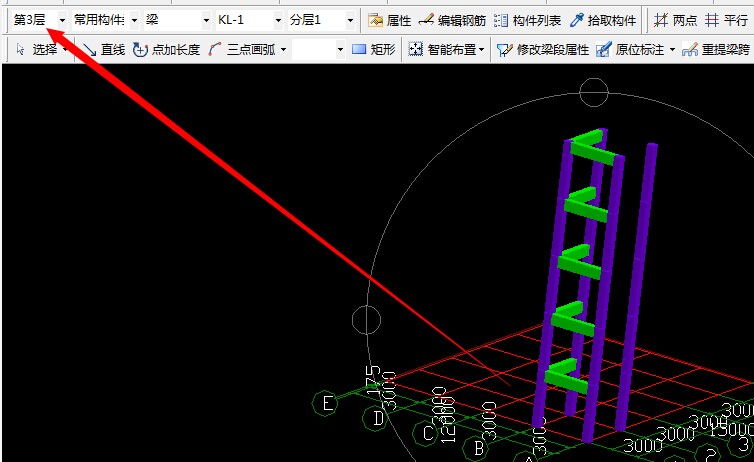Click the 重提梁跨 re-extract beam span tool
754x462 pixels.
pyautogui.click(x=716, y=50)
